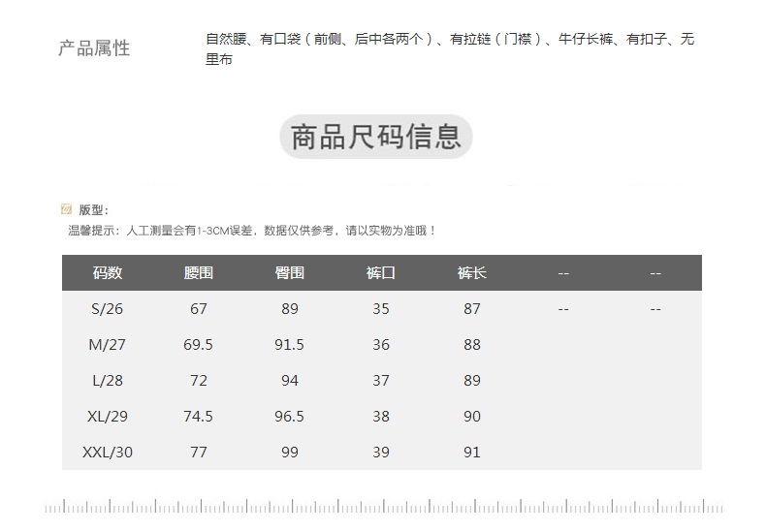Select the M/27 size cell
The width and height of the screenshot is (766, 532).
click(107, 345)
